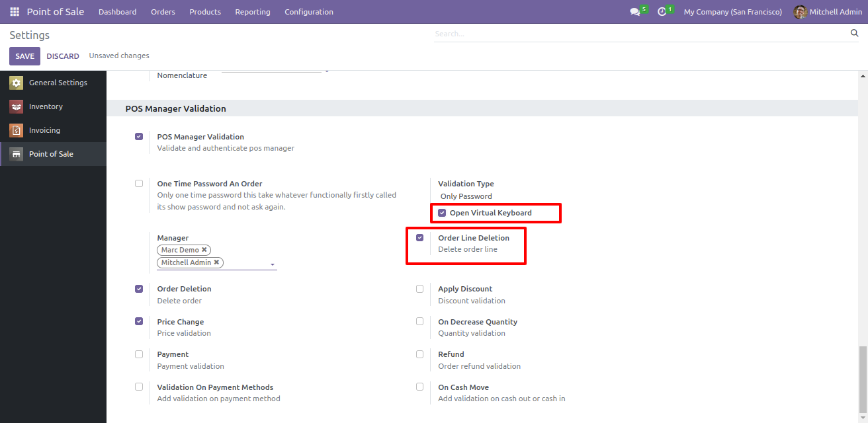Open General Settings in the sidebar
The width and height of the screenshot is (868, 423).
click(x=58, y=83)
